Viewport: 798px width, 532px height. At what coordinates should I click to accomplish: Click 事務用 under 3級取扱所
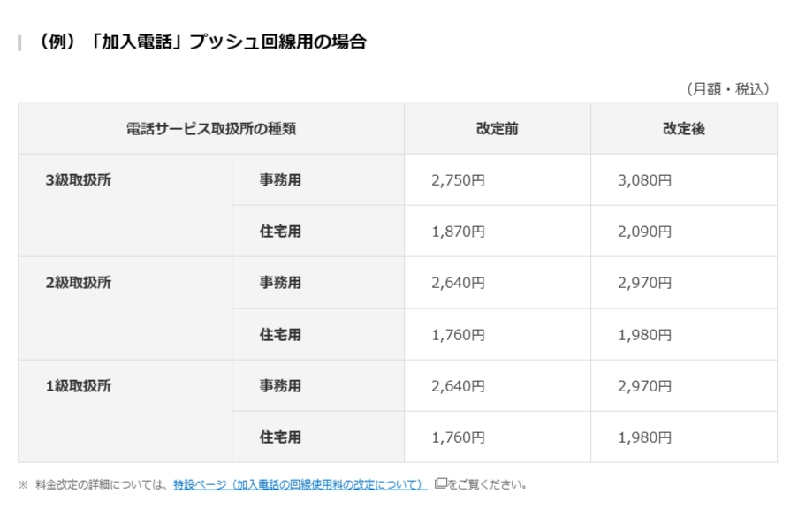280,180
